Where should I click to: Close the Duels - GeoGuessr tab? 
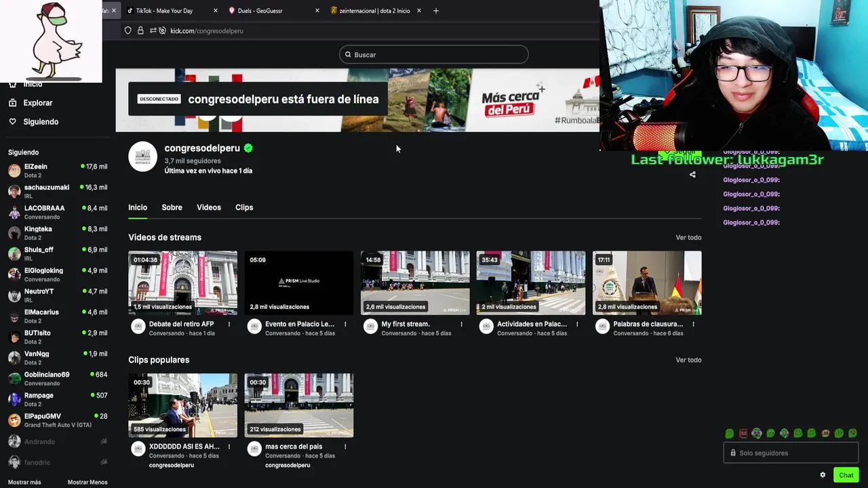tap(317, 11)
